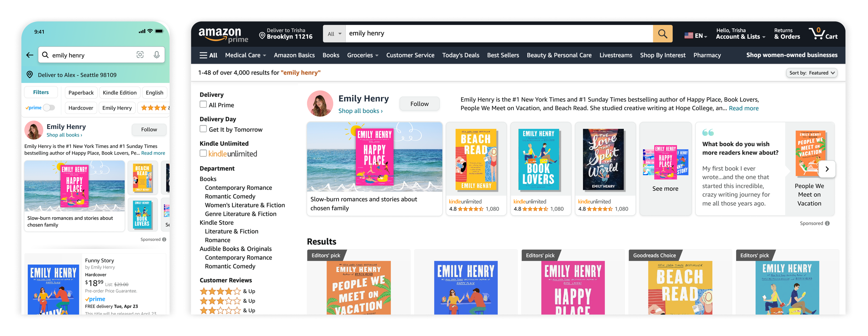Advance the carousel with right arrow

[x=827, y=169]
